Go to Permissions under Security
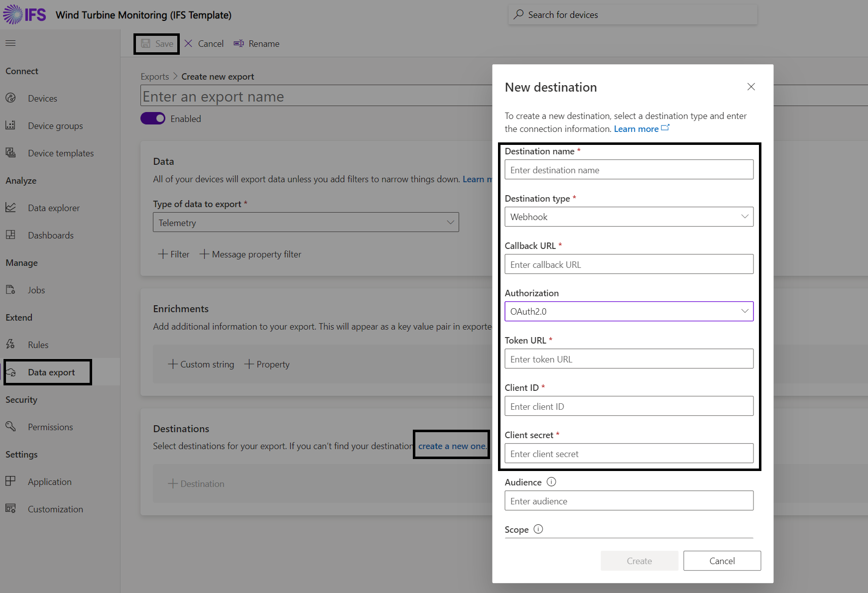This screenshot has height=593, width=868. pos(50,427)
